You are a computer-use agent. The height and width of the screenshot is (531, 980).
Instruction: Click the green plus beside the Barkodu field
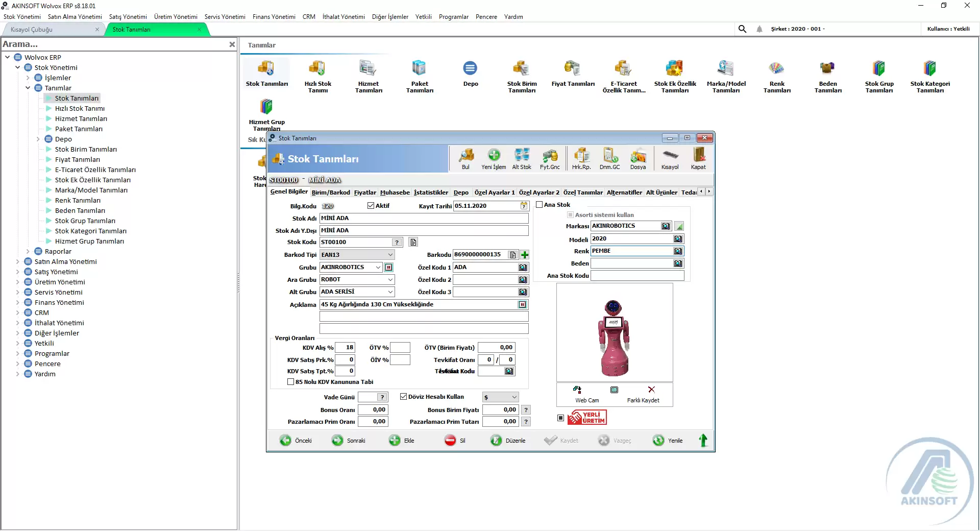tap(525, 255)
